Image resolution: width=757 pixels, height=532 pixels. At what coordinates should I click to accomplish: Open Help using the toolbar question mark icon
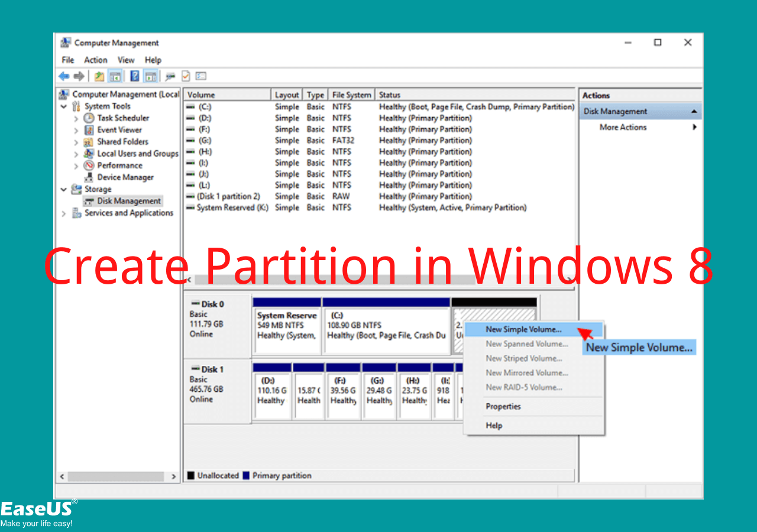click(x=135, y=76)
